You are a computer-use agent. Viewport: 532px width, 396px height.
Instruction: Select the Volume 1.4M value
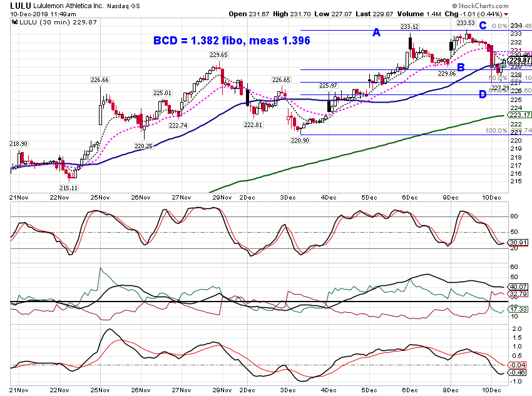pos(419,14)
